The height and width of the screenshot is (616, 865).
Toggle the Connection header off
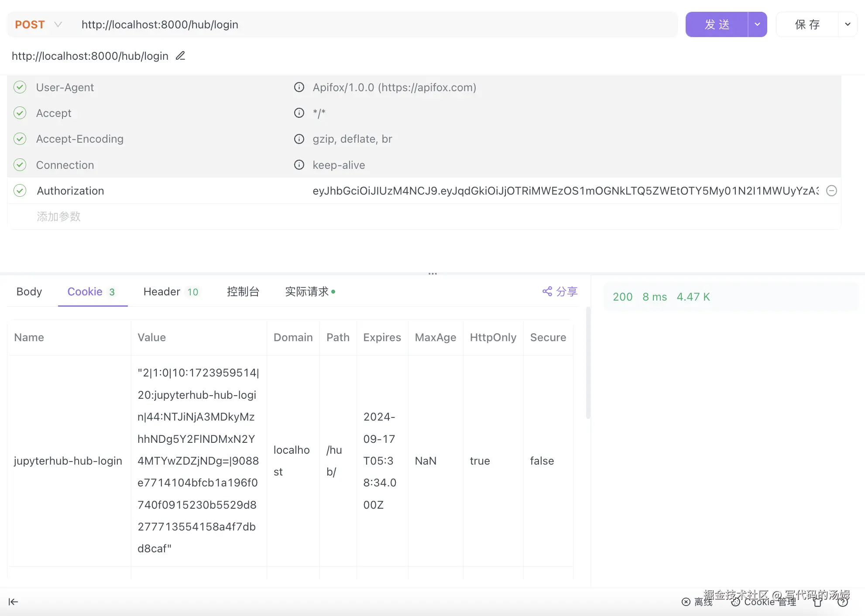click(x=20, y=164)
